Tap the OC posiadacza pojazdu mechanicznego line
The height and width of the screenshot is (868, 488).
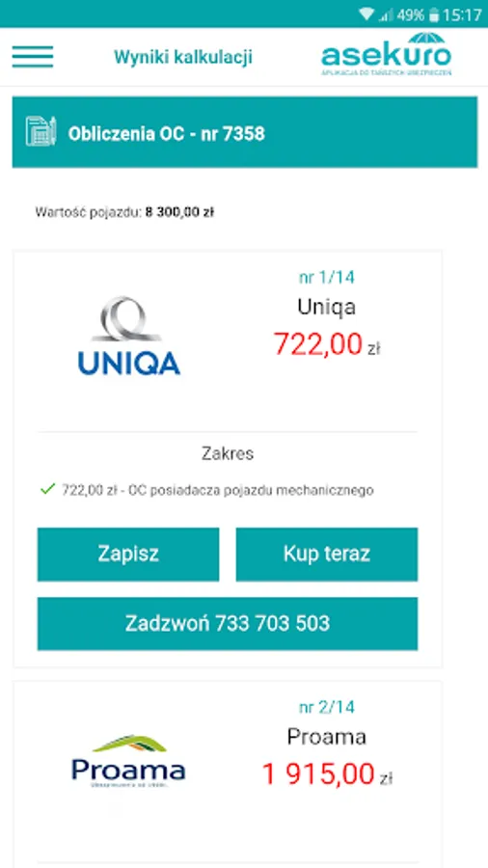click(x=217, y=490)
